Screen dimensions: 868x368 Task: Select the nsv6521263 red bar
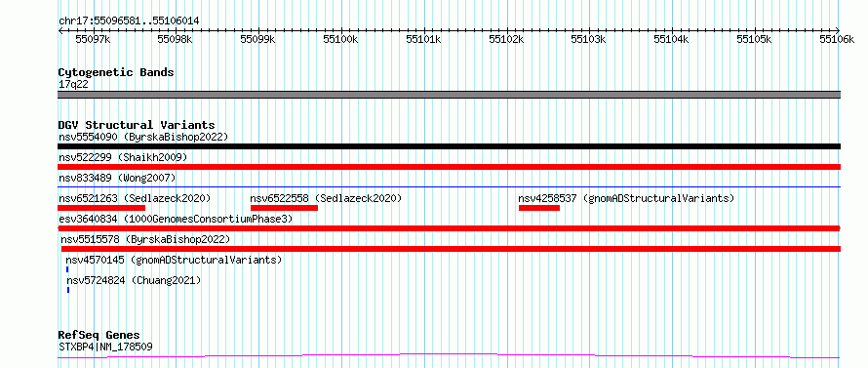[101, 208]
